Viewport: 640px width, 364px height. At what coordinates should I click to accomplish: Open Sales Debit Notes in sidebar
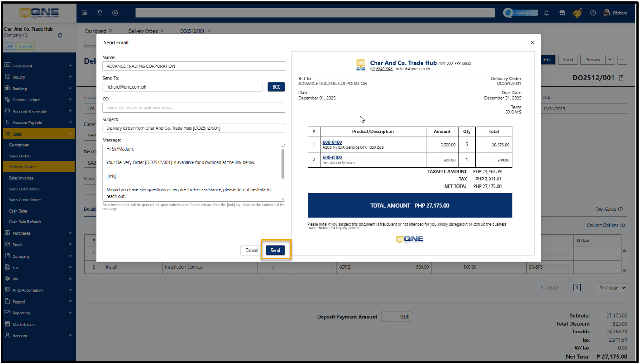(x=25, y=189)
